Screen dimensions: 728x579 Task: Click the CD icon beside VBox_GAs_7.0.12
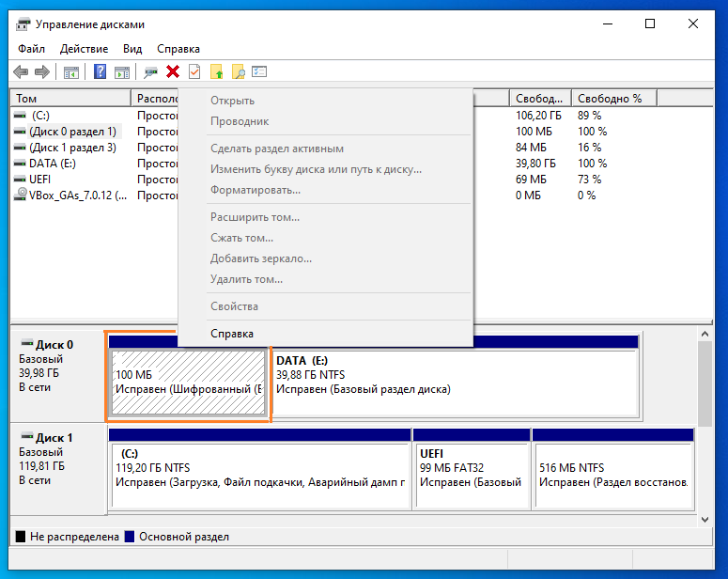click(x=20, y=195)
